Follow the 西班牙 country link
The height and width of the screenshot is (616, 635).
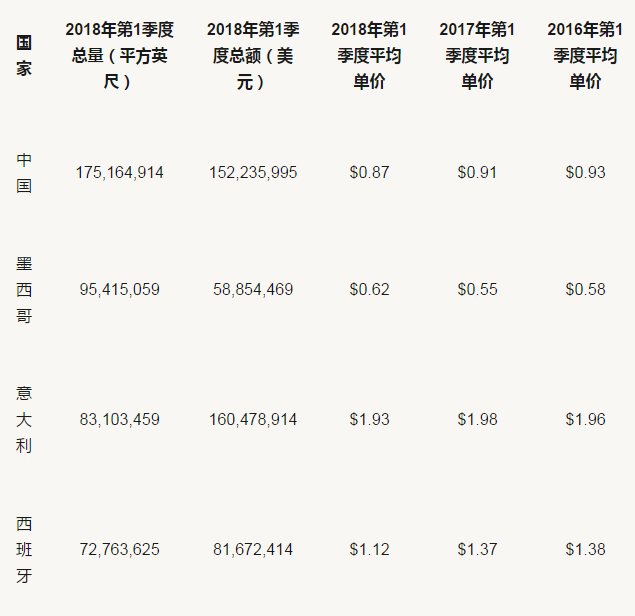[24, 549]
